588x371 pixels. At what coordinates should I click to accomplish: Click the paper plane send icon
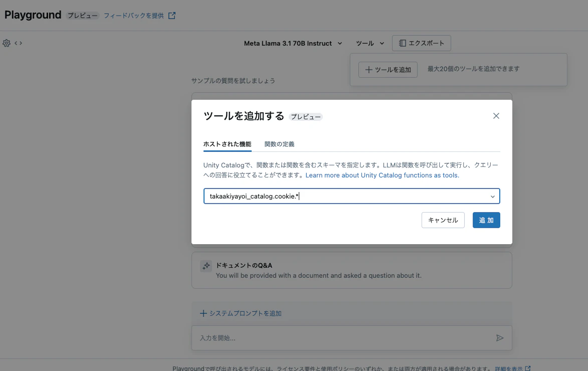[500, 338]
